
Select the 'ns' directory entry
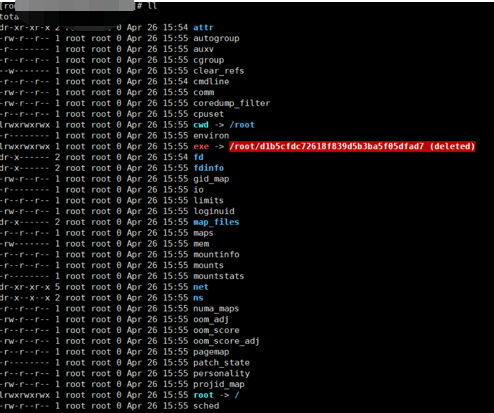[x=198, y=298]
